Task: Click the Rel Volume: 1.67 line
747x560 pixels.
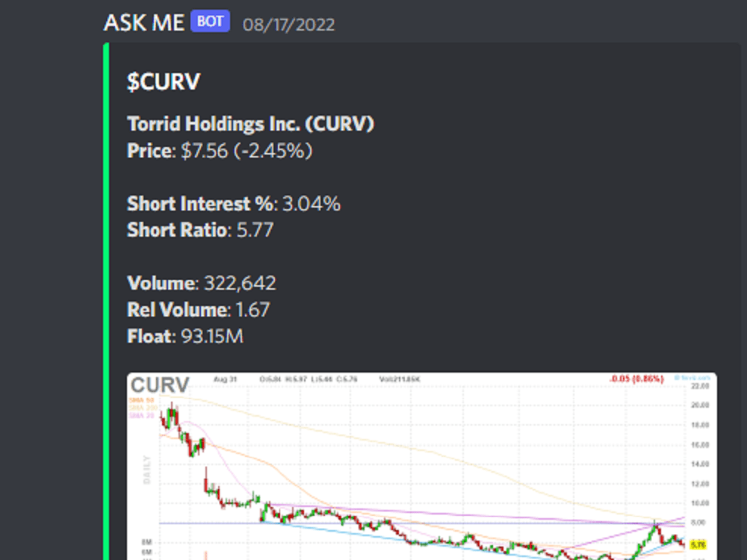Action: click(x=198, y=310)
